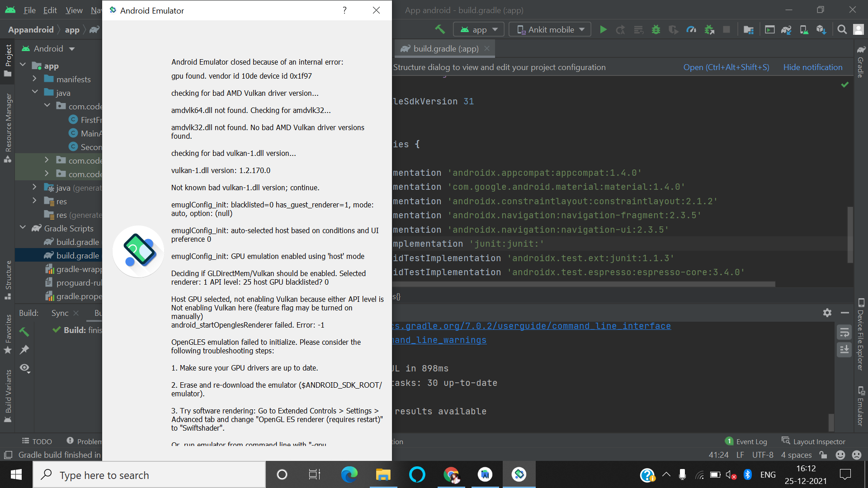Close the Sync tab in Build panel
Screen dimensions: 868x488
point(76,313)
